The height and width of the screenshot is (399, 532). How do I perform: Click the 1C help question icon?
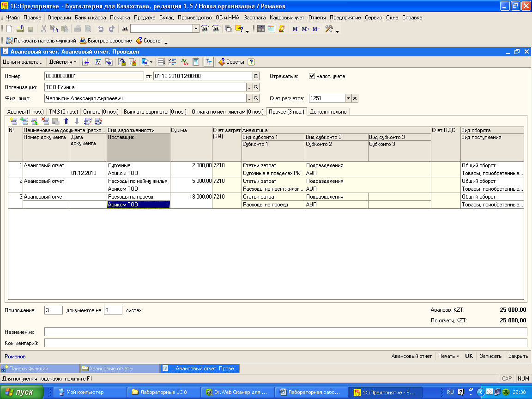point(239,29)
